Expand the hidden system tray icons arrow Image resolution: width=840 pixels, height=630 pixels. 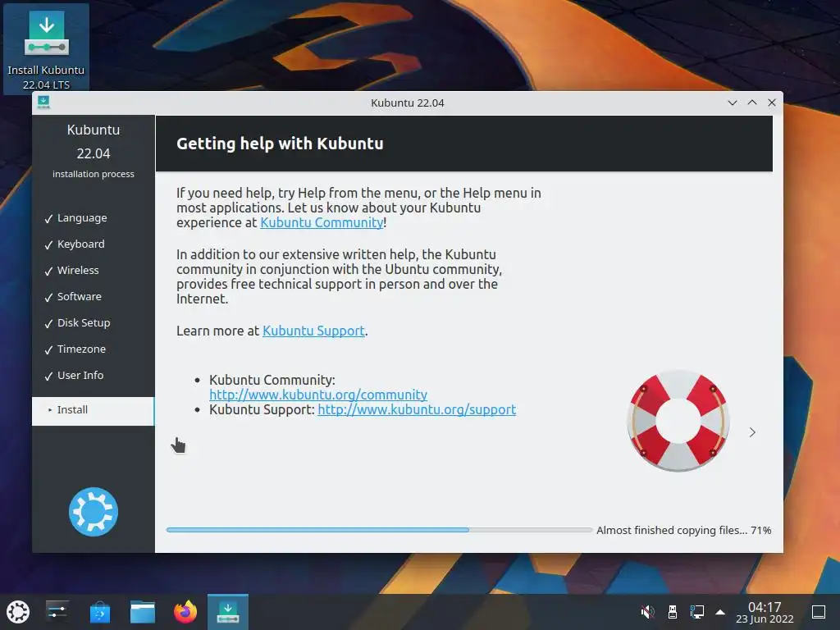720,612
